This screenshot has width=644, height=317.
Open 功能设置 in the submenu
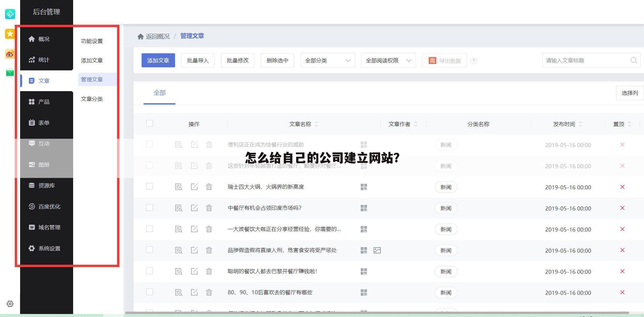(92, 41)
